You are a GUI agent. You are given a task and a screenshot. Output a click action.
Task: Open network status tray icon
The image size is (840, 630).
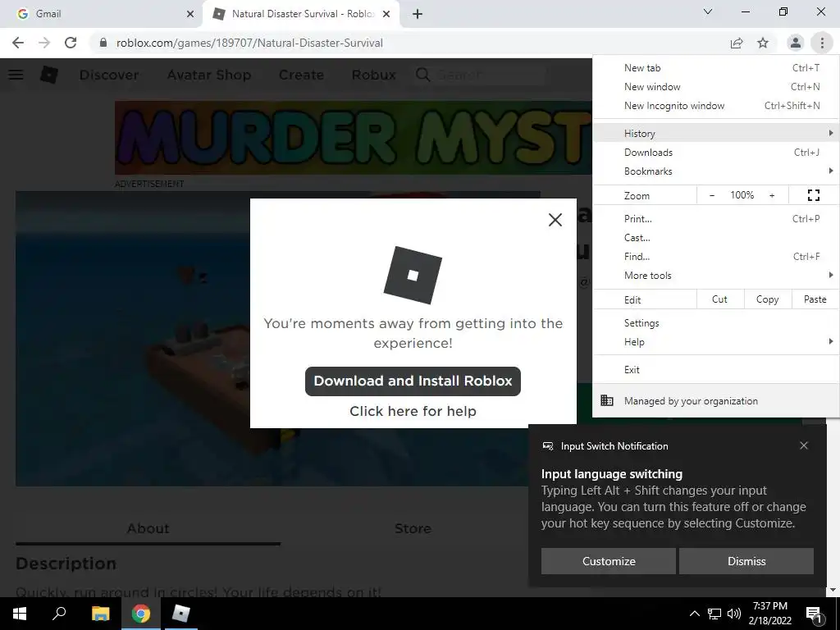714,614
